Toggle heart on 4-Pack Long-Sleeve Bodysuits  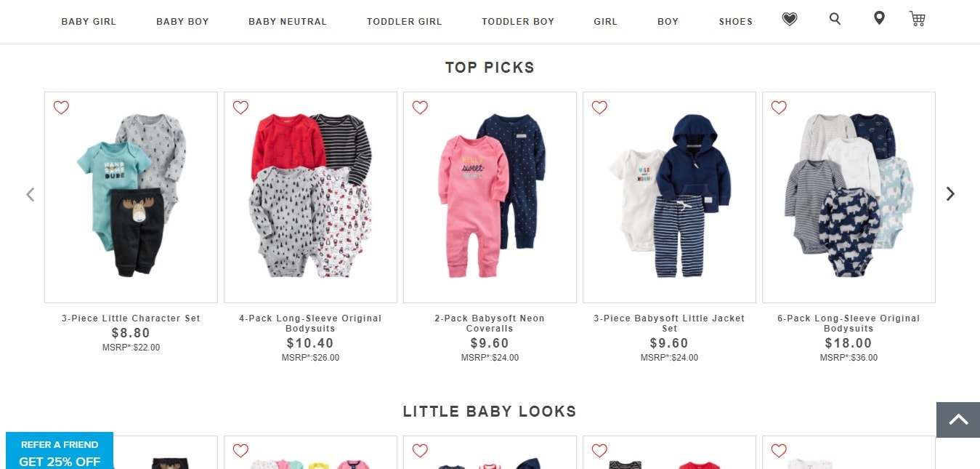[x=240, y=108]
